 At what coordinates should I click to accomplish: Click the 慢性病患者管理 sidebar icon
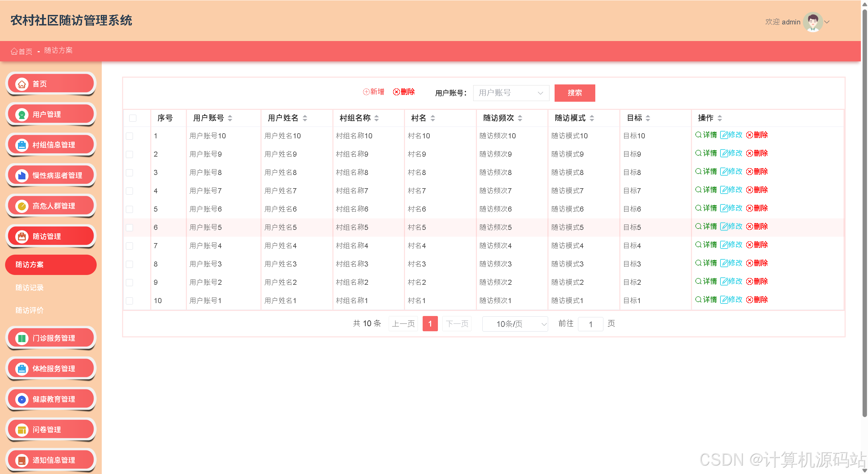click(x=22, y=175)
